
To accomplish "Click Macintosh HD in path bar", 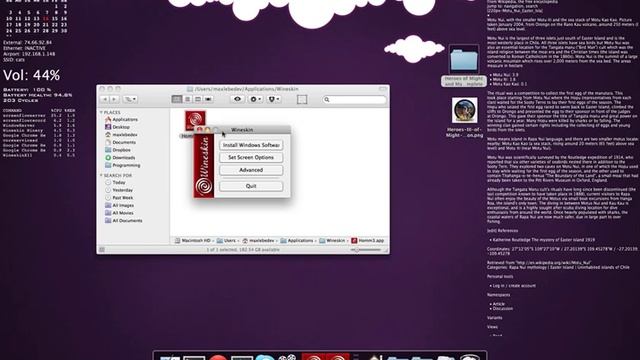I will (193, 241).
